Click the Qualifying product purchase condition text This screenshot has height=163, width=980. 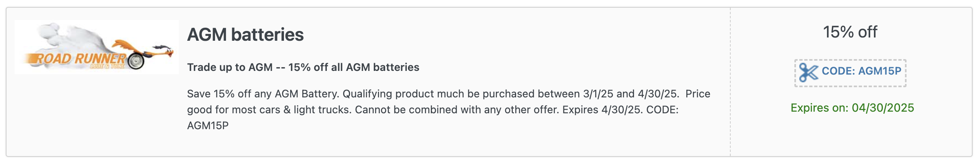[511, 94]
